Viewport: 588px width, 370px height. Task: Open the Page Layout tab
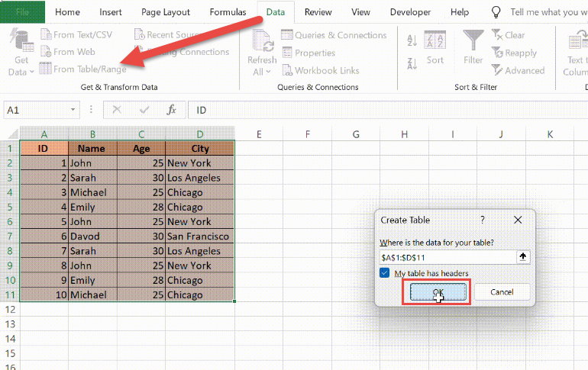[166, 12]
